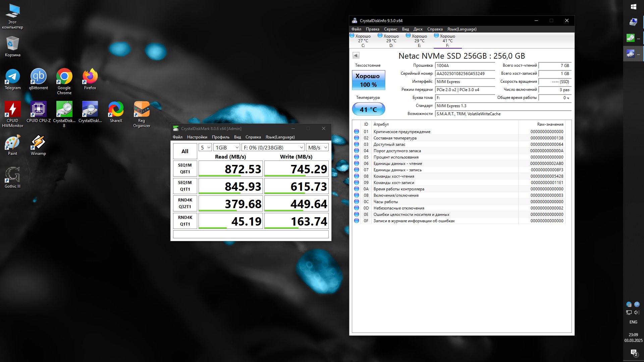Screen dimensions: 644x362
Task: Switch to disk C: tab 27 °C
Action: [363, 41]
